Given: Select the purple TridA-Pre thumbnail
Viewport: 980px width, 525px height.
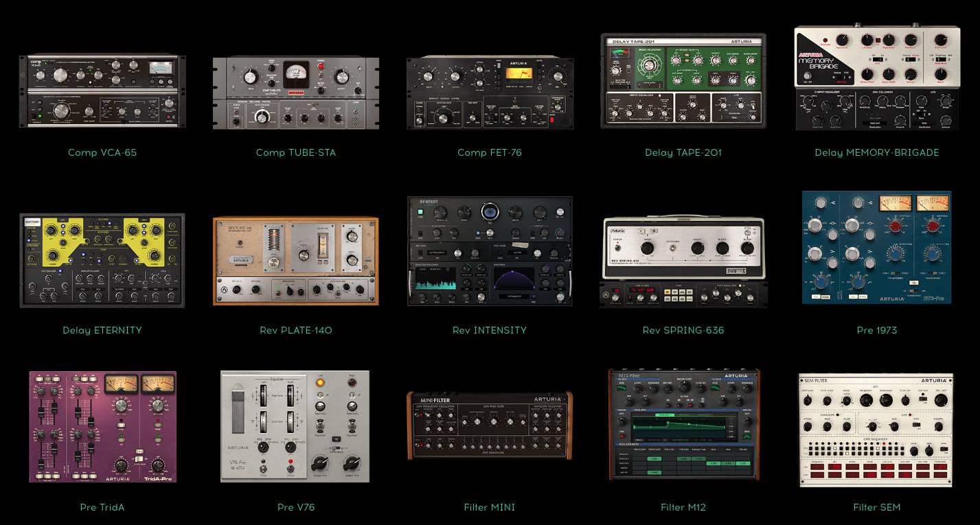Looking at the screenshot, I should [x=102, y=426].
